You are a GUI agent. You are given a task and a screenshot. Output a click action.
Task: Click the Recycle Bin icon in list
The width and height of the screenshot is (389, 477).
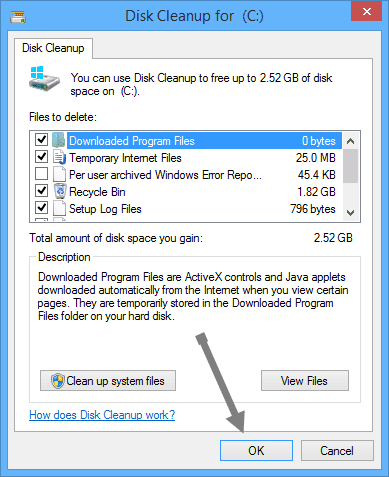(x=60, y=191)
